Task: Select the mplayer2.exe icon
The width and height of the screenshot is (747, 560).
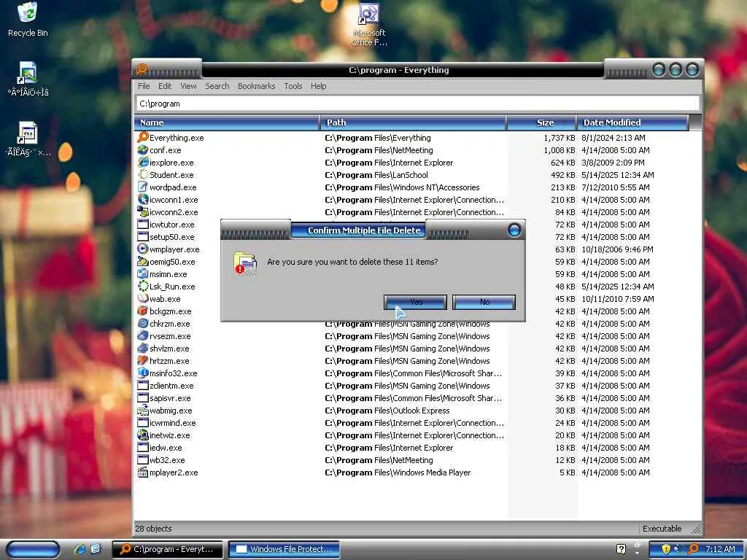Action: [x=143, y=472]
